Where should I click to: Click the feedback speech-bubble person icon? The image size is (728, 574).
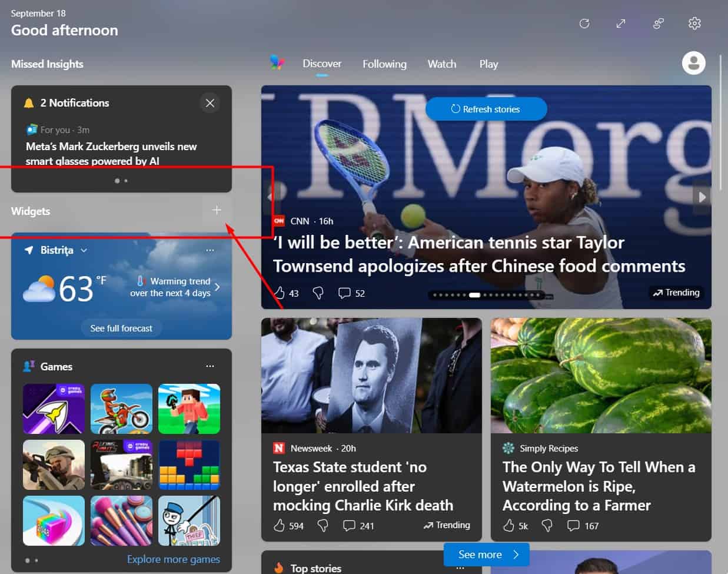[x=658, y=24]
